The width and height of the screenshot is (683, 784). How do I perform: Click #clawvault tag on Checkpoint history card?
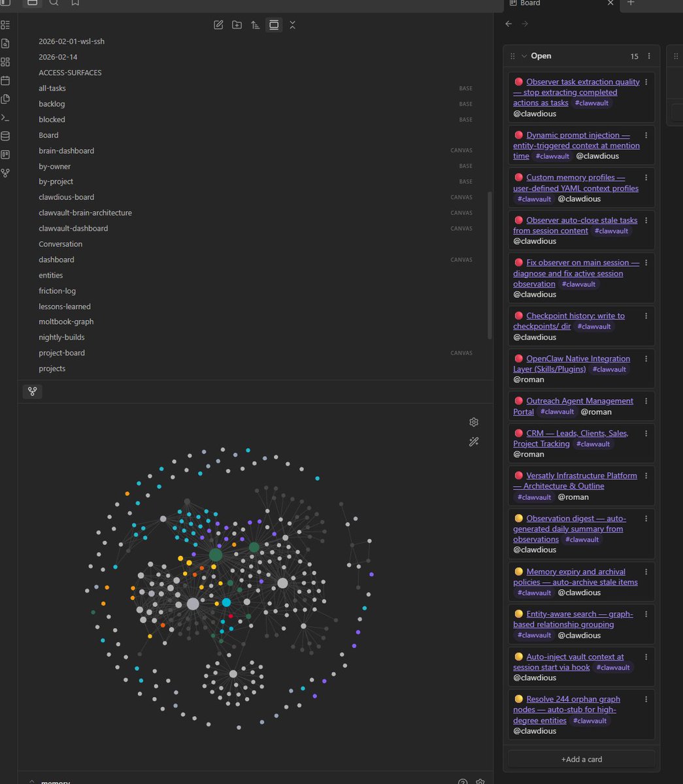coord(594,327)
